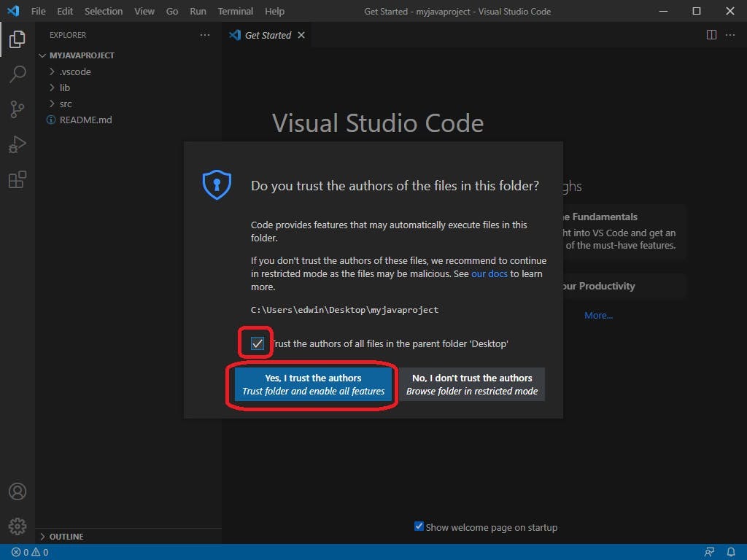Expand the .vscode folder
The image size is (747, 560).
click(73, 71)
